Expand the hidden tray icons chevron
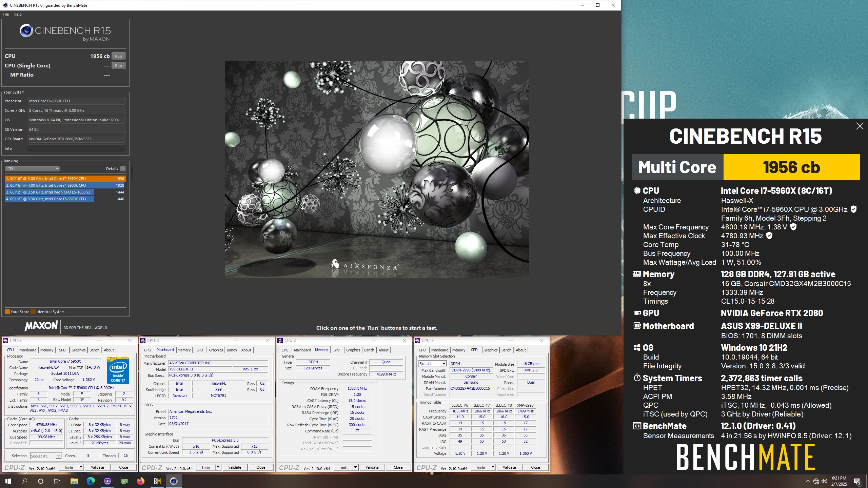868x488 pixels. (x=808, y=481)
